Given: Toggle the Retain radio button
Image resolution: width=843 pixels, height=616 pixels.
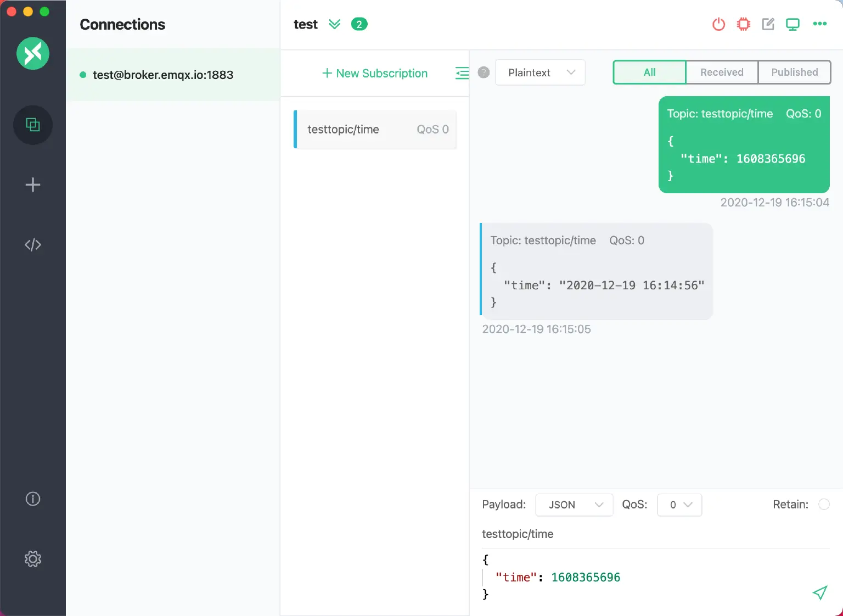Looking at the screenshot, I should [x=824, y=505].
